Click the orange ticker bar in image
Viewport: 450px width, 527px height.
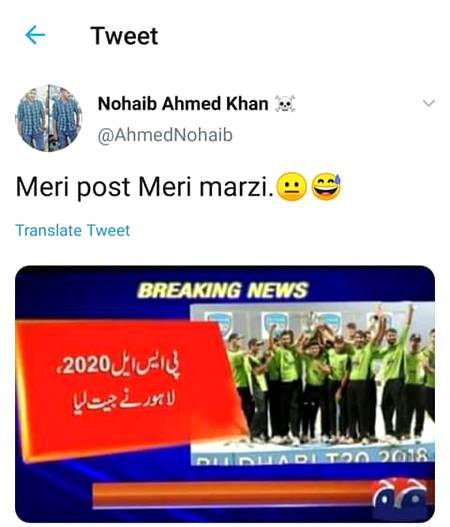[x=232, y=495]
